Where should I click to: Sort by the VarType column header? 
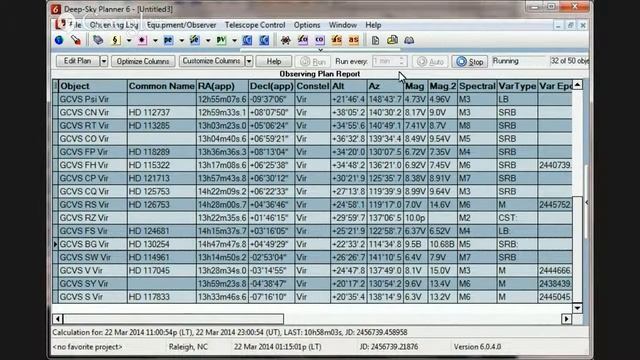click(x=517, y=86)
